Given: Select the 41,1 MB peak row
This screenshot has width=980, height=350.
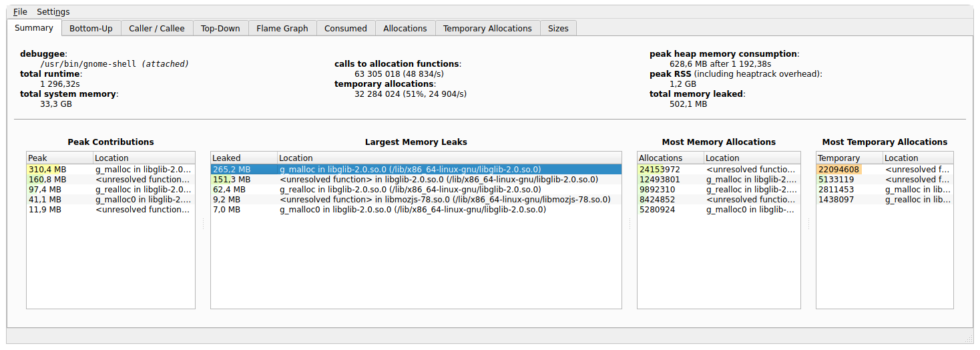Looking at the screenshot, I should point(111,199).
